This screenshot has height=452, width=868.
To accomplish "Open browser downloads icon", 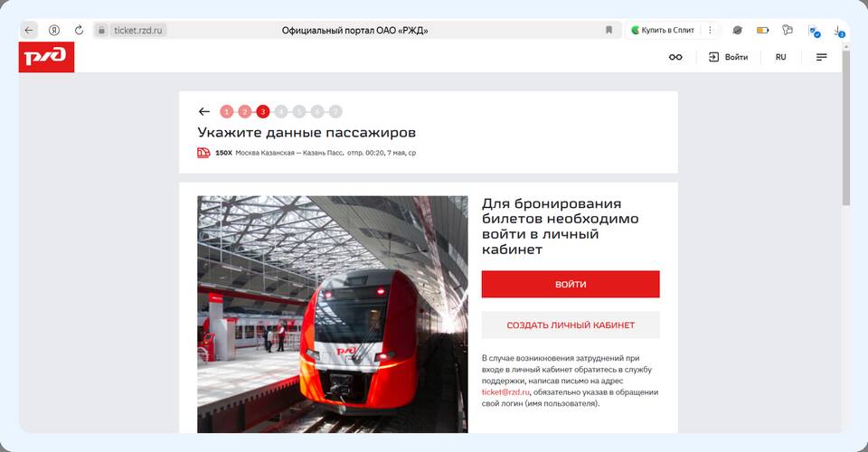I will tap(839, 31).
